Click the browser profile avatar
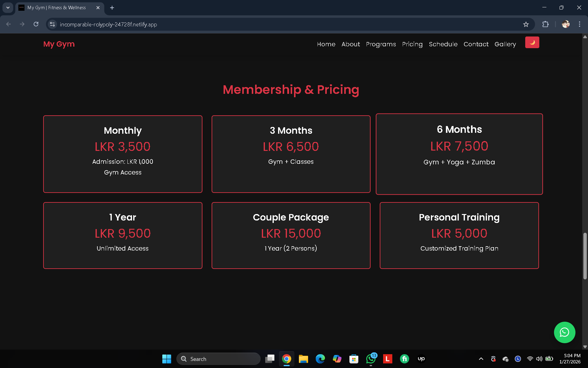The image size is (588, 368). [566, 24]
